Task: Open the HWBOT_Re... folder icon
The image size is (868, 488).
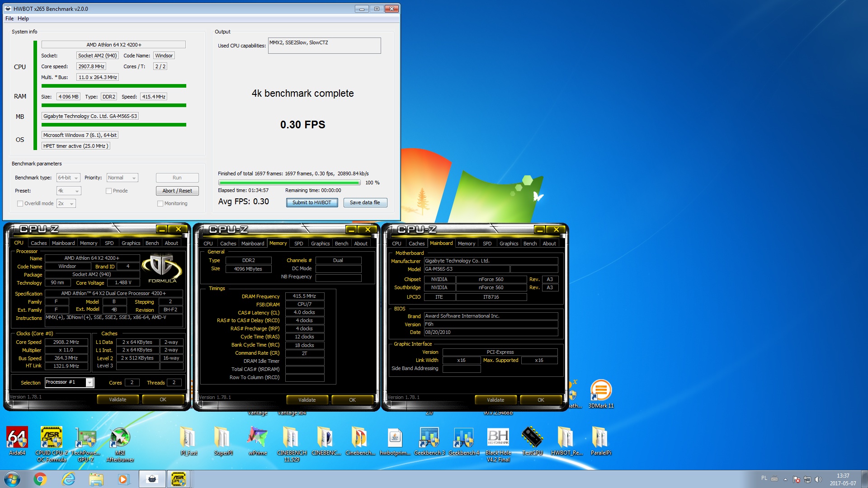Action: pos(566,441)
